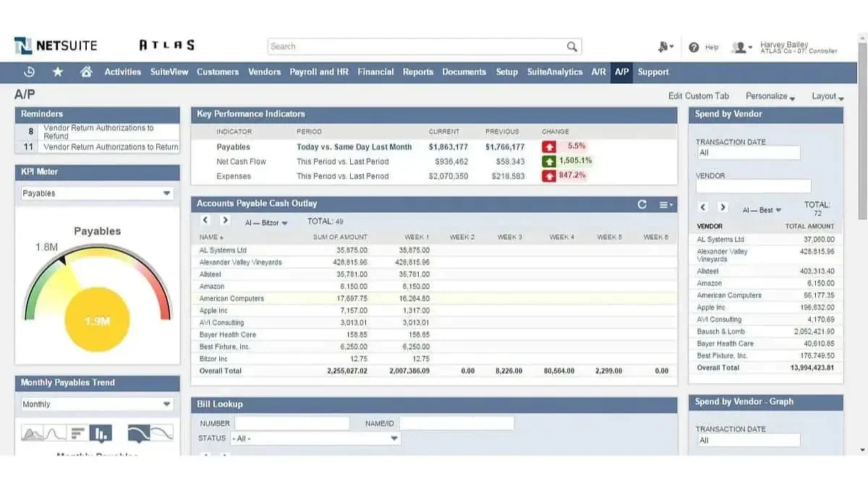Viewport: 868px width, 488px height.
Task: Click Edit Custom Tab link
Action: coord(699,96)
